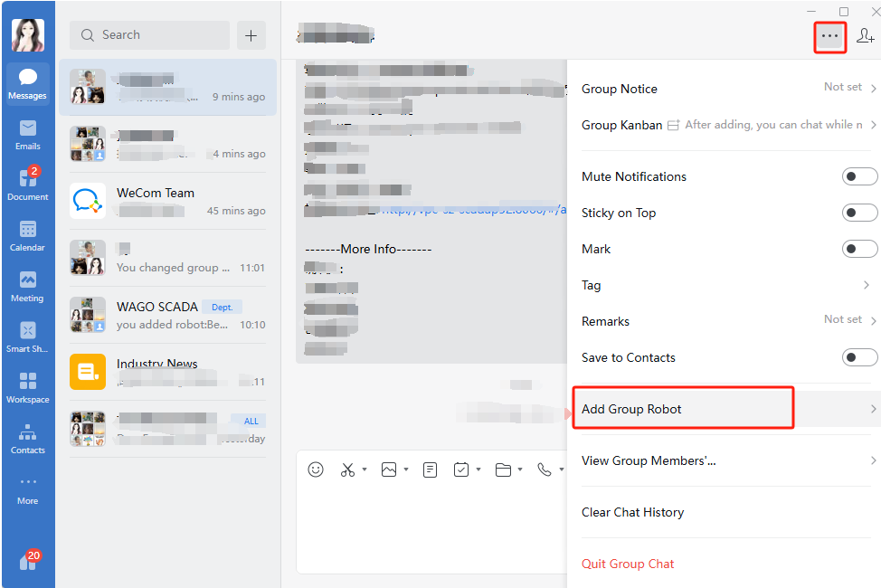Click Quit Group Chat

628,564
